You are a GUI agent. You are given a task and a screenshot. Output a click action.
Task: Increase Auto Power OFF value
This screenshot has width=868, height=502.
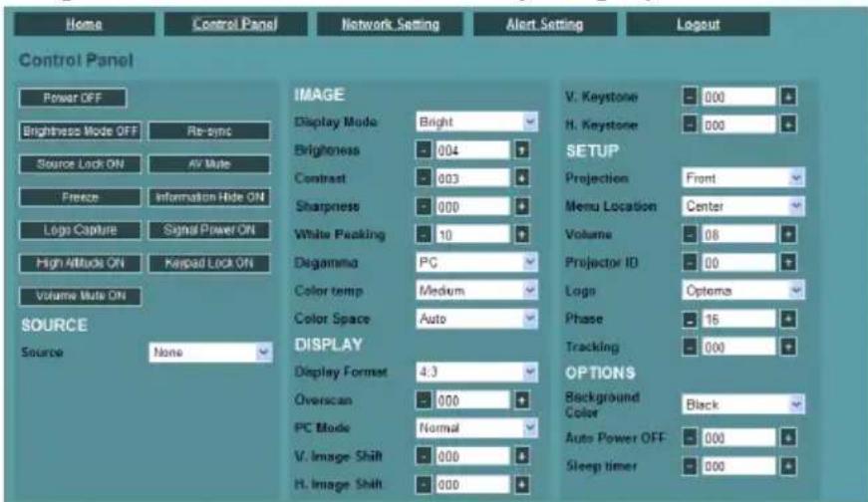(788, 438)
